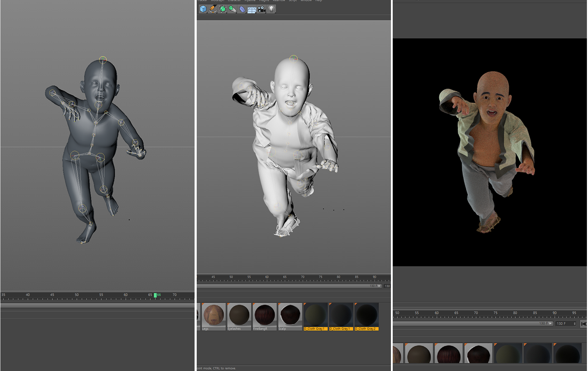Open the spline Pen tool
The image size is (588, 371).
click(213, 9)
